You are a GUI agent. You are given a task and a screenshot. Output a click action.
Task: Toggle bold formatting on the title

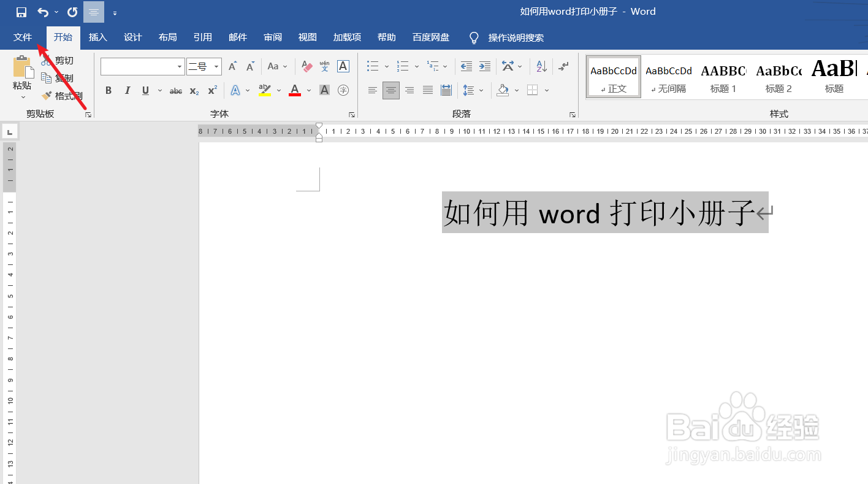coord(108,90)
